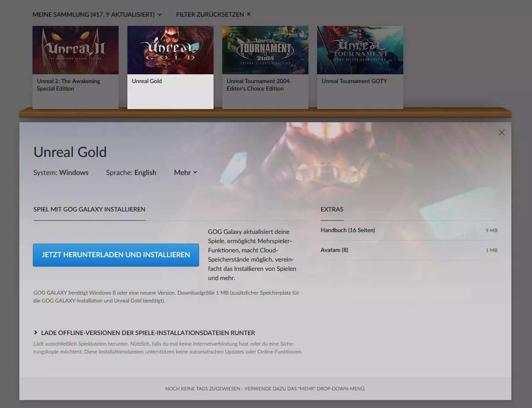The image size is (532, 408).
Task: Open the Meine Sammlung dropdown
Action: pyautogui.click(x=97, y=15)
